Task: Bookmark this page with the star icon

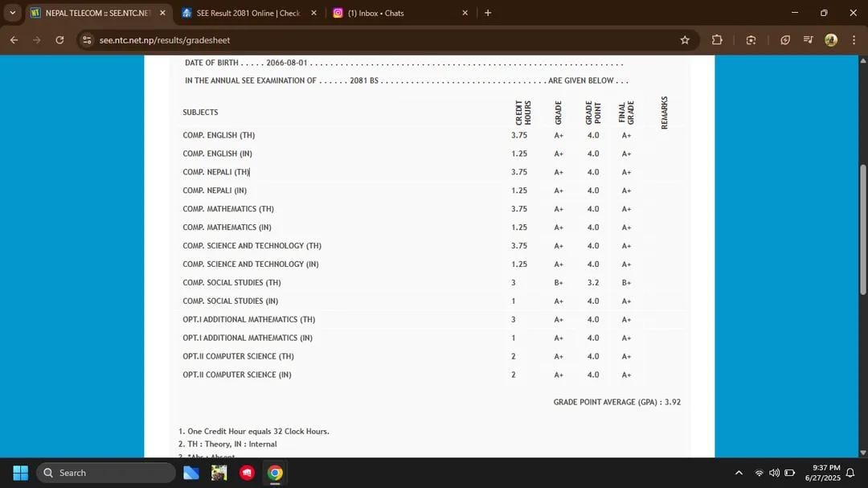Action: [685, 39]
